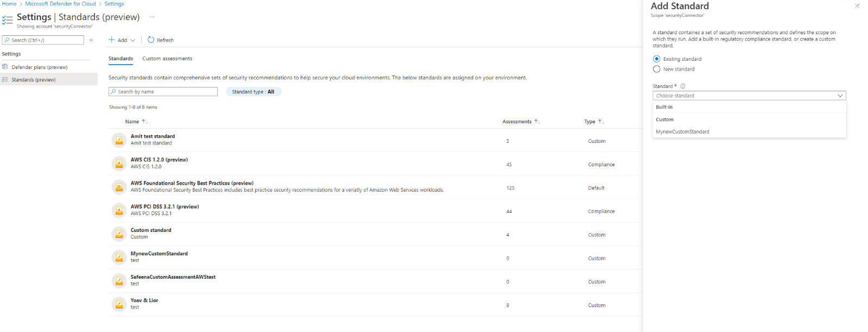Open the Add dropdown in the toolbar

(x=122, y=40)
